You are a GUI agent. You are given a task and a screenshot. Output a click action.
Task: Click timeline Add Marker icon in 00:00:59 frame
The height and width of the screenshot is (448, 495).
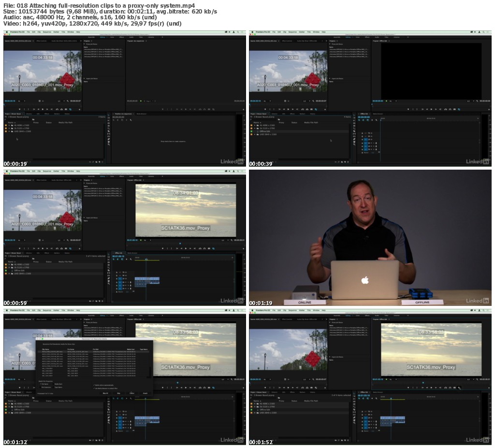tap(126, 259)
